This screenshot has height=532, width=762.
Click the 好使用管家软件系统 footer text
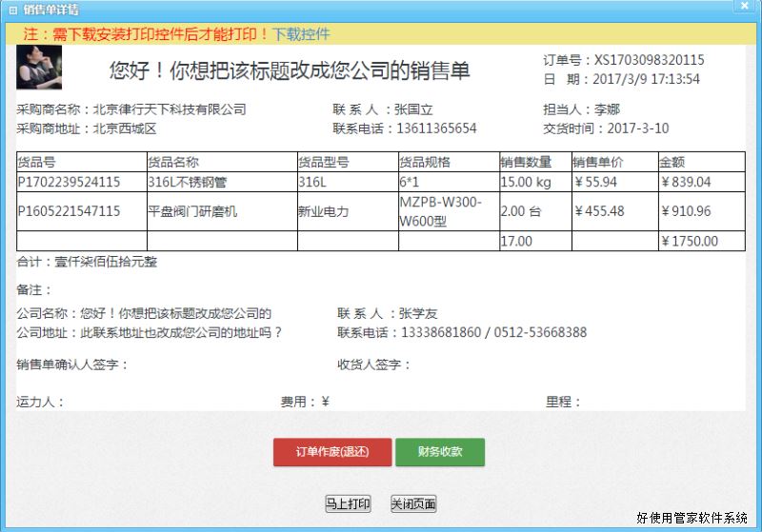coord(692,519)
